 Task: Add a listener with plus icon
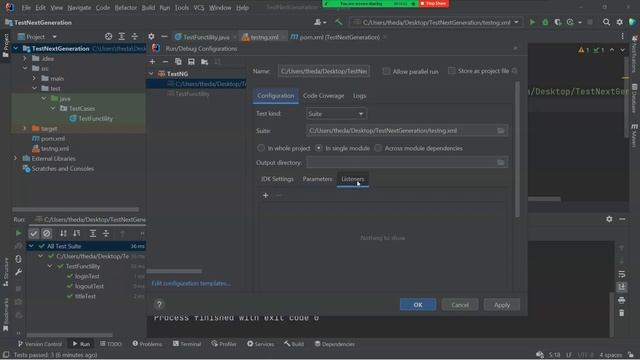[x=265, y=196]
